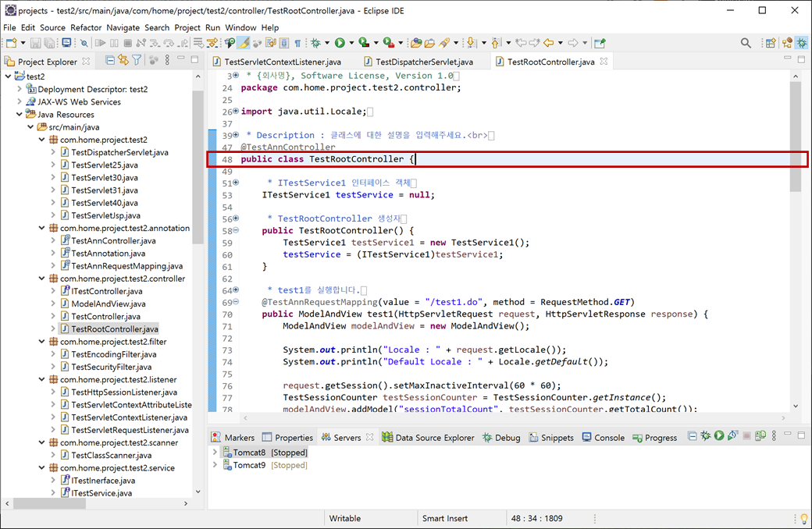Open the terminal monitor icon in toolbar
Image resolution: width=812 pixels, height=529 pixels.
click(x=66, y=44)
